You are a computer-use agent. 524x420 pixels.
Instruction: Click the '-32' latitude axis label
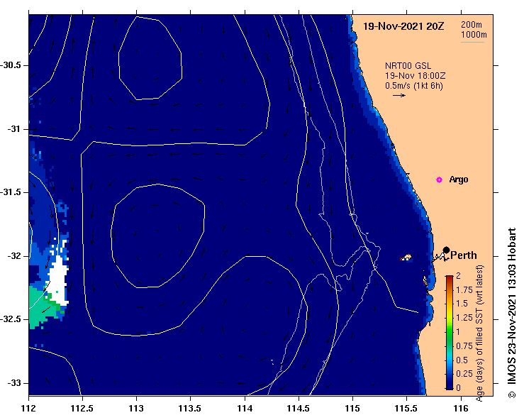pos(13,256)
